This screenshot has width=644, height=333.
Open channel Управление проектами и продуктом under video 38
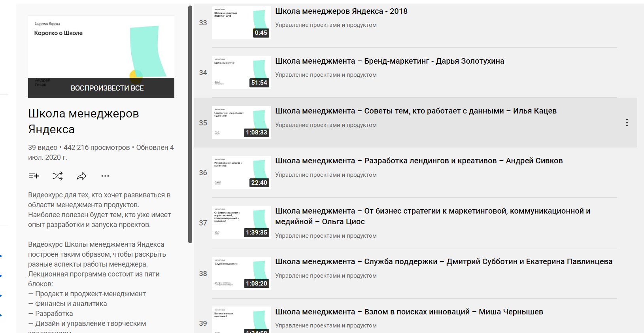pos(326,276)
